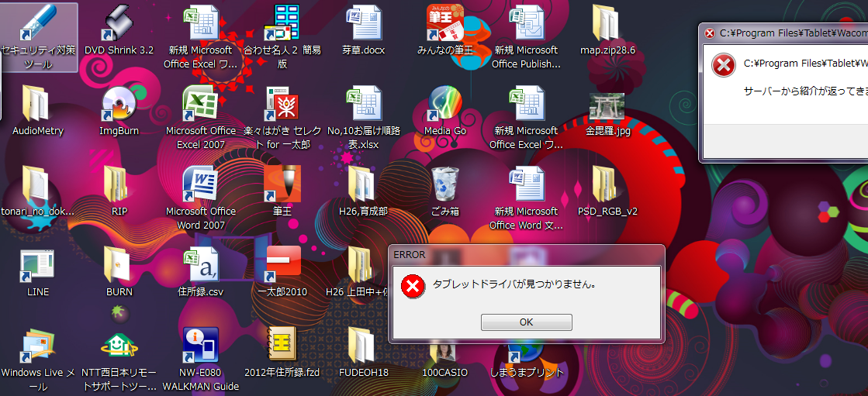Launch the ImgBurn shortcut
This screenshot has height=396, width=868.
point(119,111)
